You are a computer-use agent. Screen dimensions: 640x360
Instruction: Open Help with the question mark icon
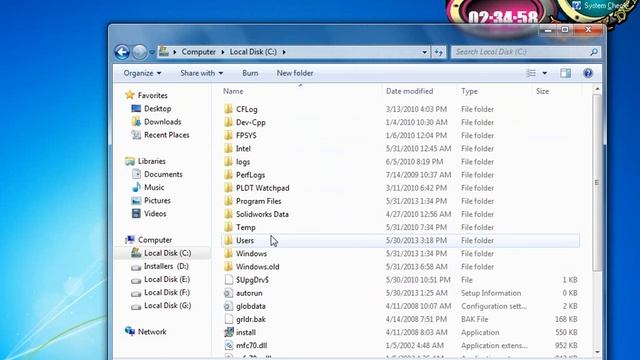(588, 73)
